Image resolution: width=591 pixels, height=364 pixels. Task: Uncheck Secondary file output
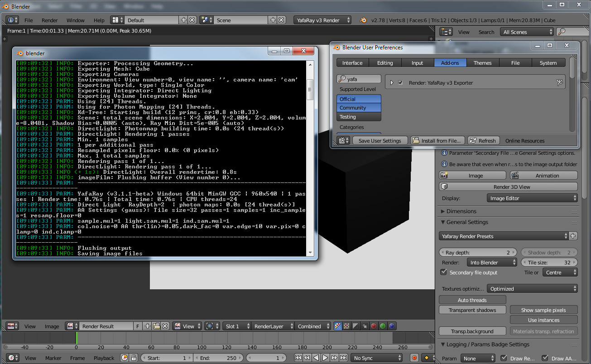tap(444, 272)
